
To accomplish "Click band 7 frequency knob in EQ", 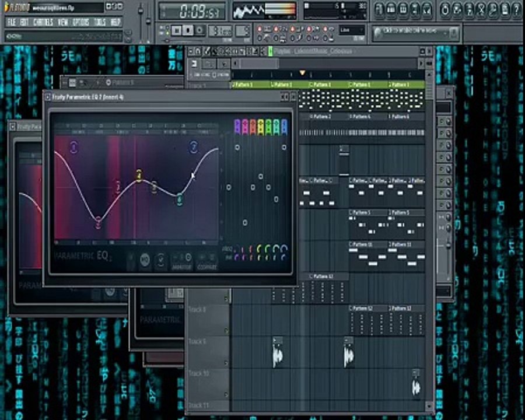I will pyautogui.click(x=284, y=249).
